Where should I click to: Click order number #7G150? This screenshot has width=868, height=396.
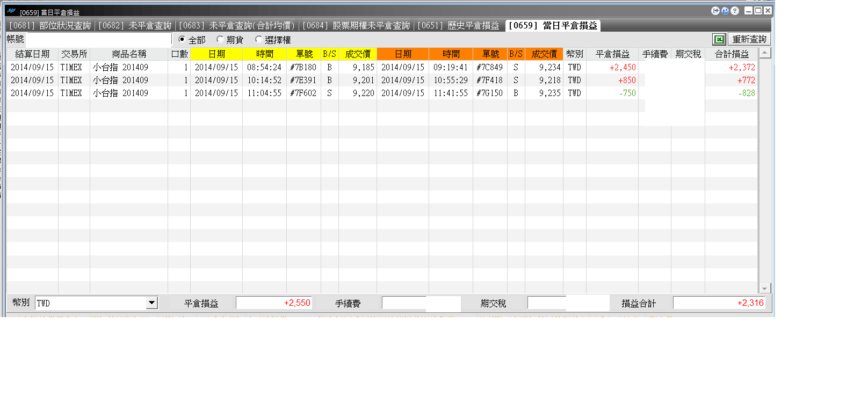490,93
